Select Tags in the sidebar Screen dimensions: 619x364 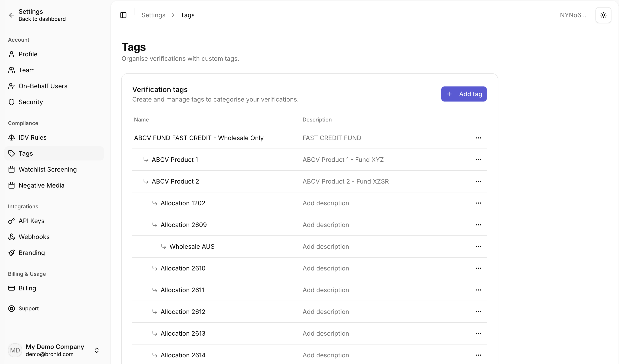[x=54, y=153]
